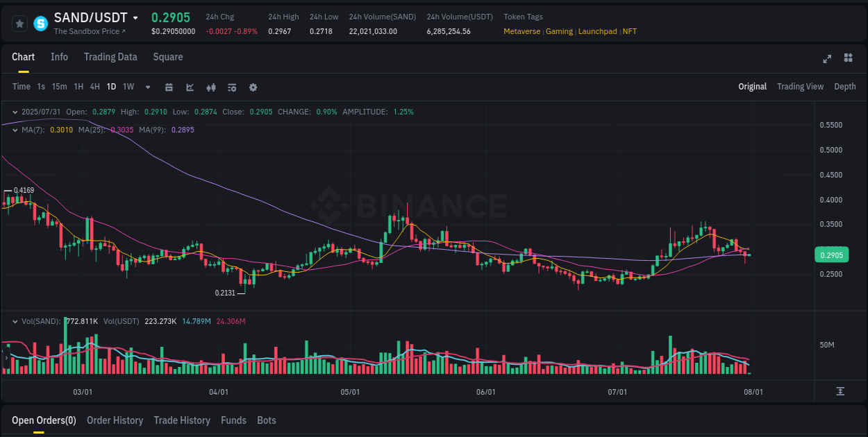This screenshot has height=437, width=868.
Task: Switch to the Trading Data tab
Action: (110, 57)
